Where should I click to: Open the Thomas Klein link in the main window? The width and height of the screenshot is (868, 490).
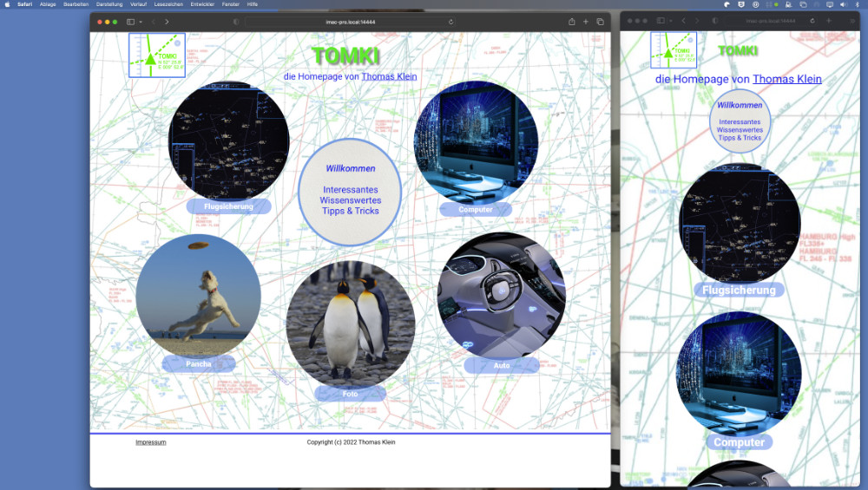pos(389,76)
